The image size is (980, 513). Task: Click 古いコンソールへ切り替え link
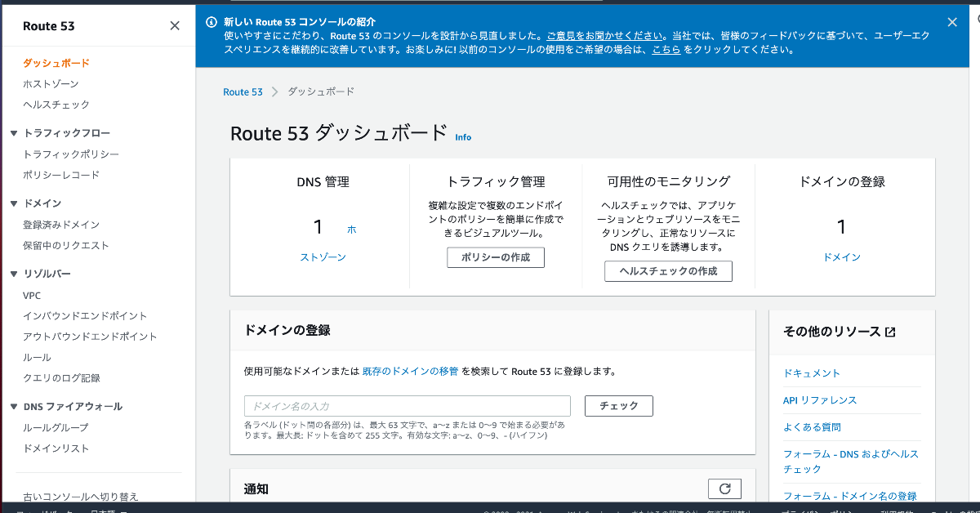(x=81, y=496)
